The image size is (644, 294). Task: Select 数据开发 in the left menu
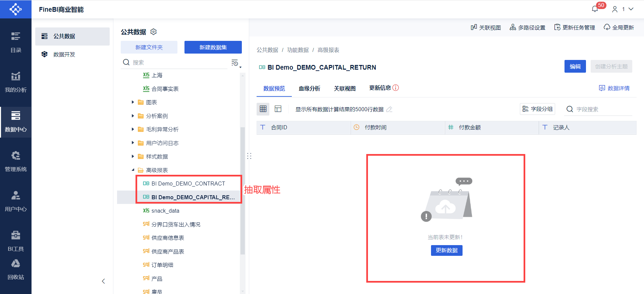pyautogui.click(x=72, y=54)
